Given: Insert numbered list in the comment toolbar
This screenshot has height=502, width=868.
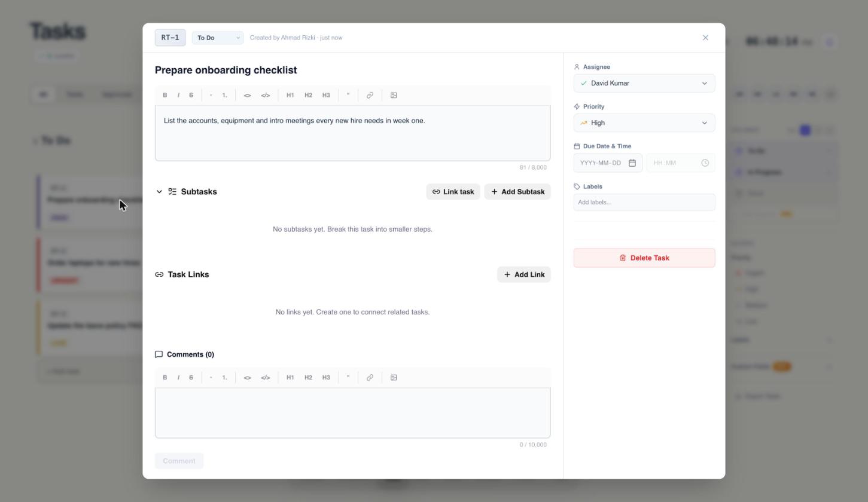Looking at the screenshot, I should 225,378.
